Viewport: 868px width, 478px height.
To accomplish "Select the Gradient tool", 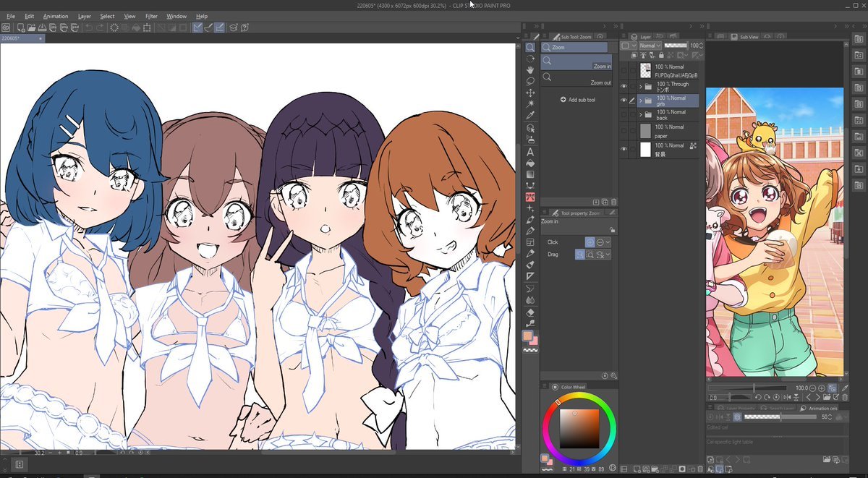I will pos(530,174).
